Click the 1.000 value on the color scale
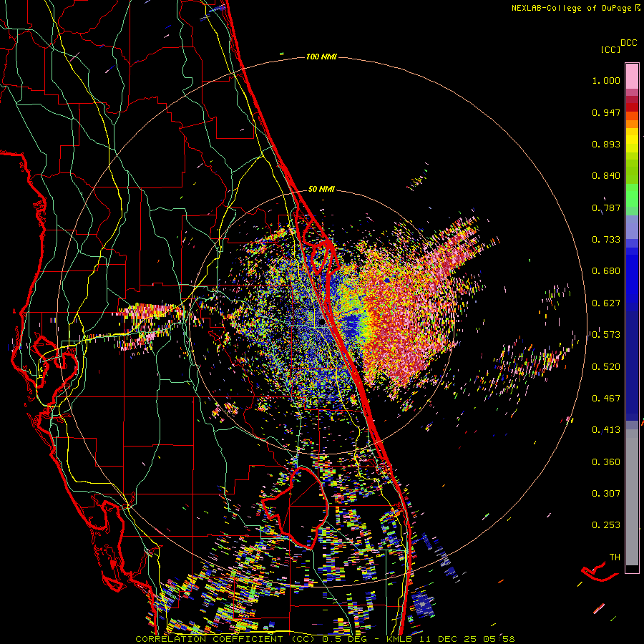 606,80
